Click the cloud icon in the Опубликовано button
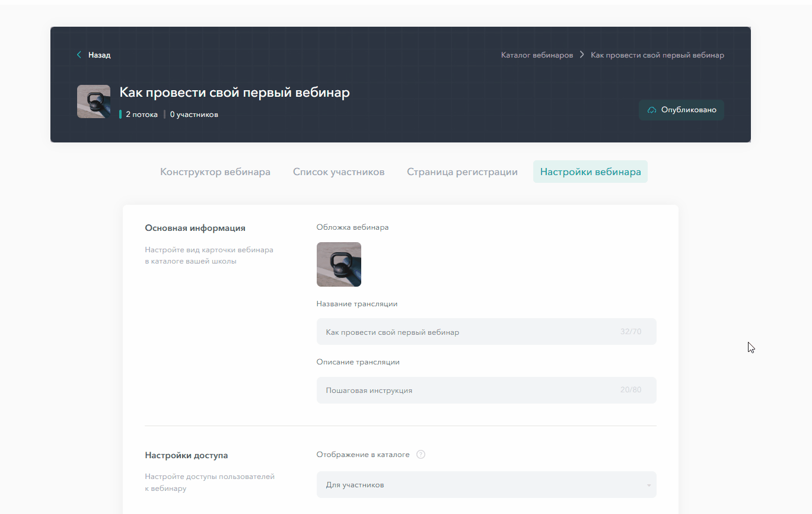Viewport: 812px width, 514px height. (x=652, y=110)
